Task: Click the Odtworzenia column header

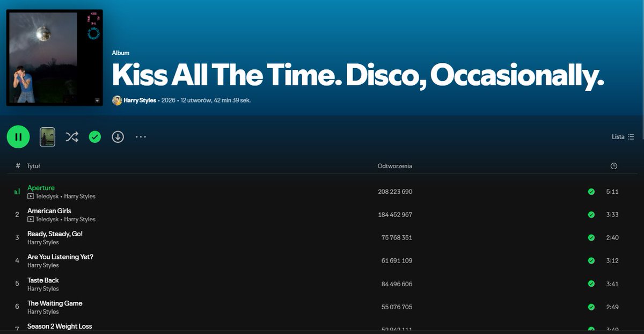Action: tap(394, 166)
